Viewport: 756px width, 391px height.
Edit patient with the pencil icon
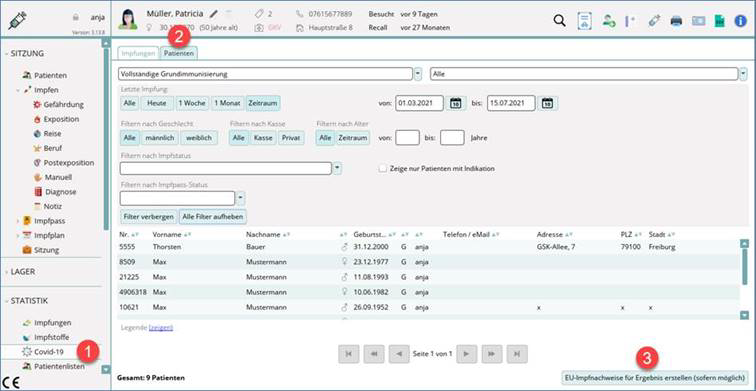tap(214, 13)
